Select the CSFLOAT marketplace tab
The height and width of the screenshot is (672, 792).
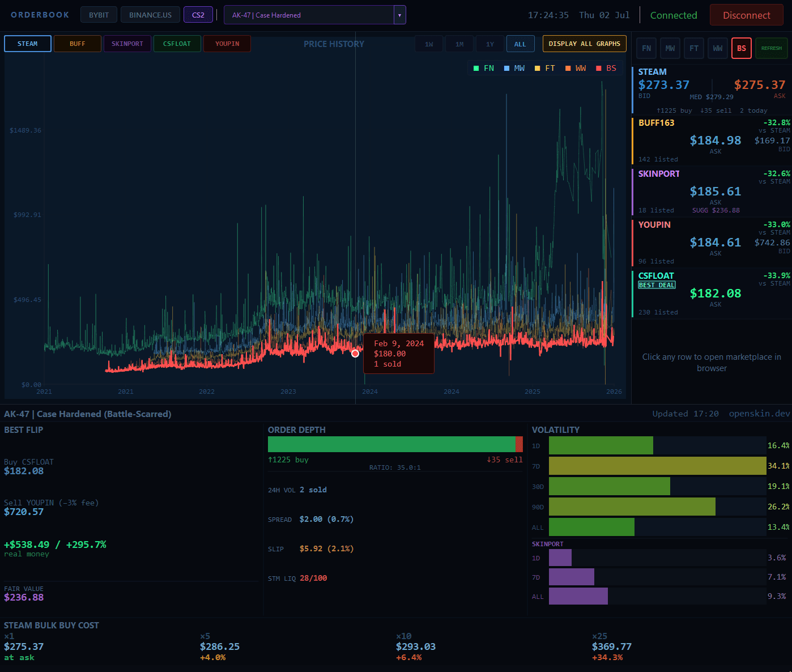point(177,44)
